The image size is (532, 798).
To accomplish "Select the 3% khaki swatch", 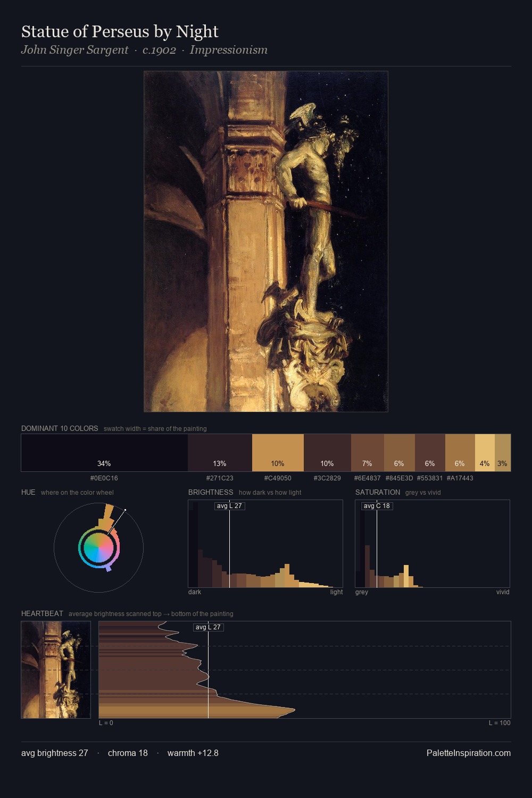I will pyautogui.click(x=503, y=453).
